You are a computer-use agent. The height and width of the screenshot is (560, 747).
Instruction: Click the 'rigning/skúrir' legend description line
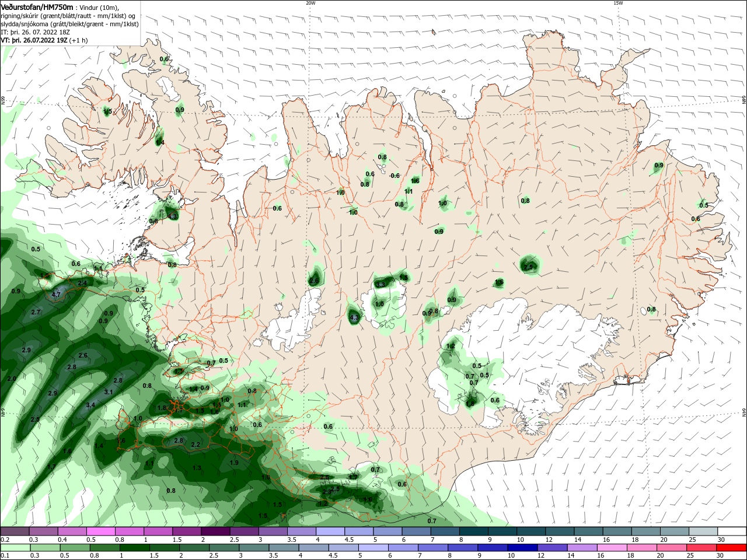[x=68, y=16]
